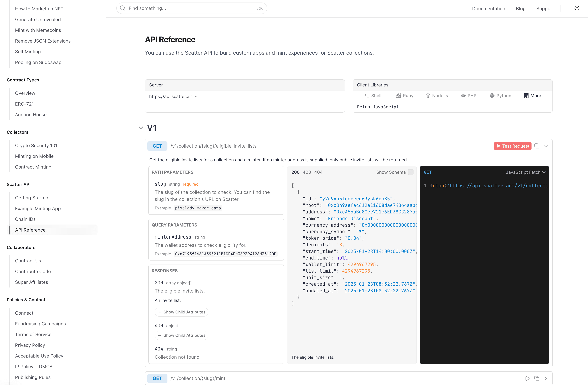Viewport: 588px width, 385px height.
Task: Select the Python client library icon
Action: tap(492, 95)
